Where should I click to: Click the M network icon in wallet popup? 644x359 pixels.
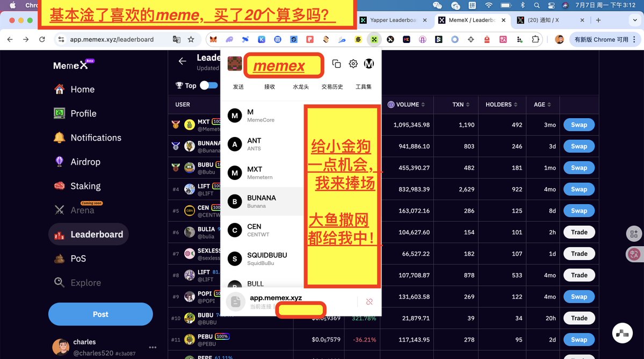[x=369, y=63]
